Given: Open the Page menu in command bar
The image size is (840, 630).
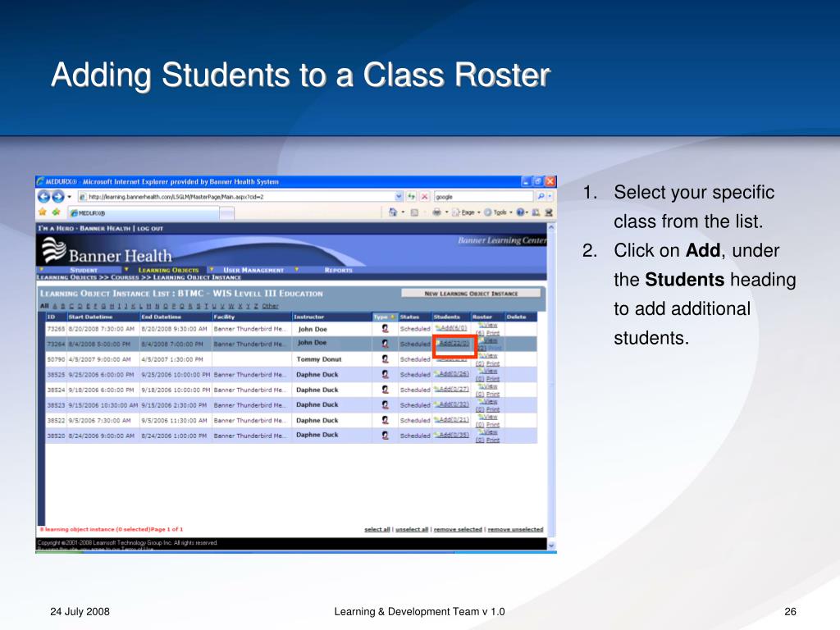Looking at the screenshot, I should point(466,212).
